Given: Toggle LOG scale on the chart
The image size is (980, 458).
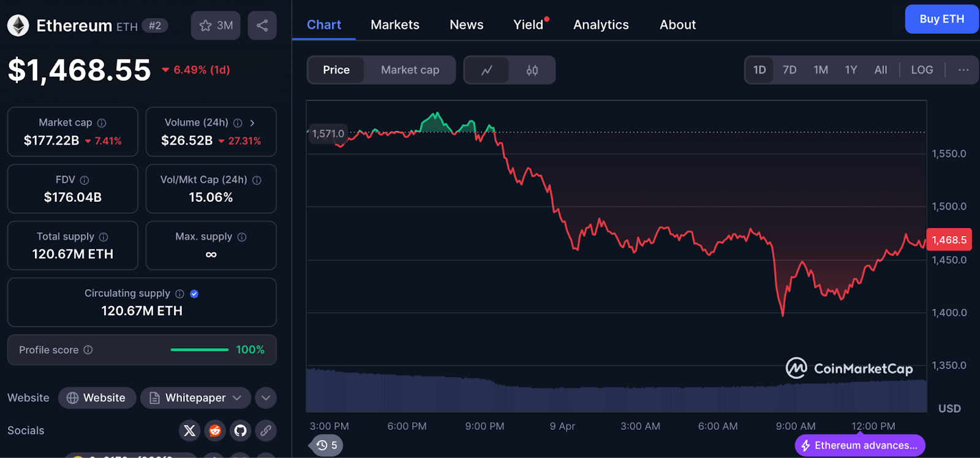Looking at the screenshot, I should coord(922,70).
